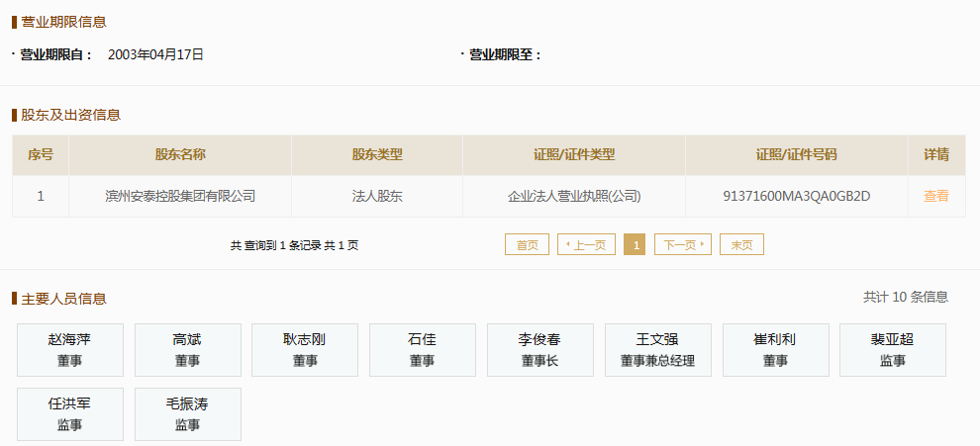The width and height of the screenshot is (980, 446).
Task: Click the 崔利利 director card
Action: click(x=776, y=350)
